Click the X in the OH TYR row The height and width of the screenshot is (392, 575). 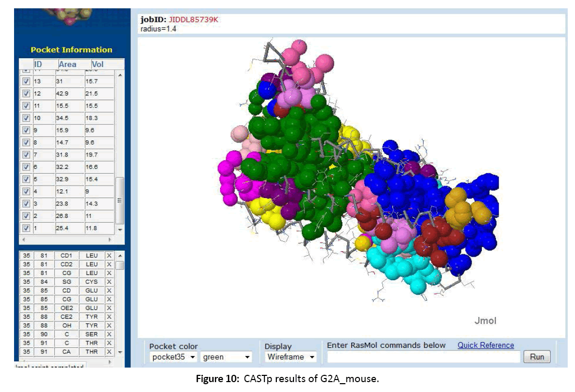109,325
